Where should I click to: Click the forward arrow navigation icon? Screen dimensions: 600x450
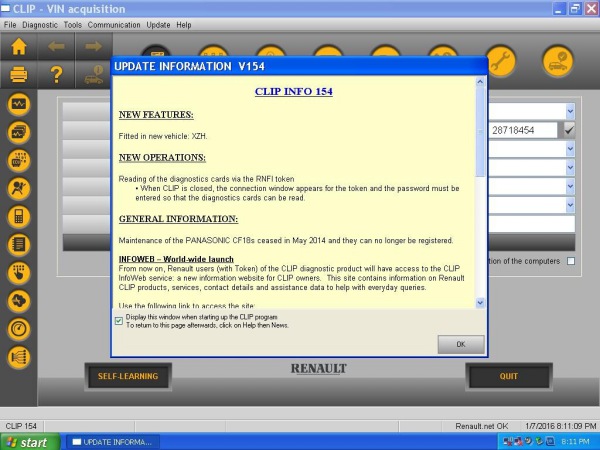pyautogui.click(x=94, y=47)
